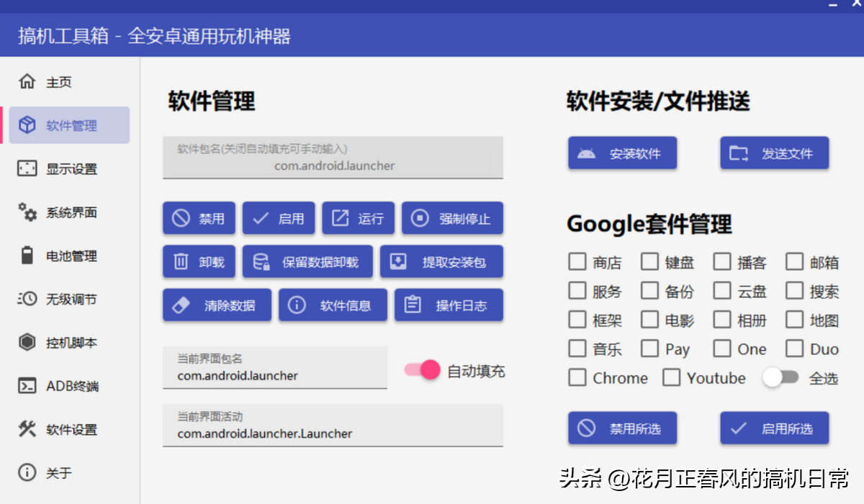Image resolution: width=864 pixels, height=504 pixels.
Task: Click the checkmark icon on 启用所选
Action: click(739, 428)
